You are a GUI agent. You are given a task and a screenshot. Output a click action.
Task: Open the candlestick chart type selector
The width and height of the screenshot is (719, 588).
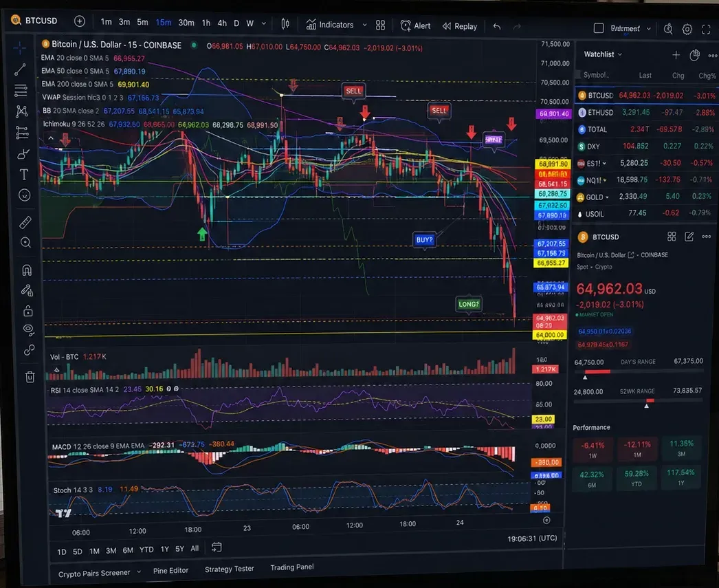[285, 24]
